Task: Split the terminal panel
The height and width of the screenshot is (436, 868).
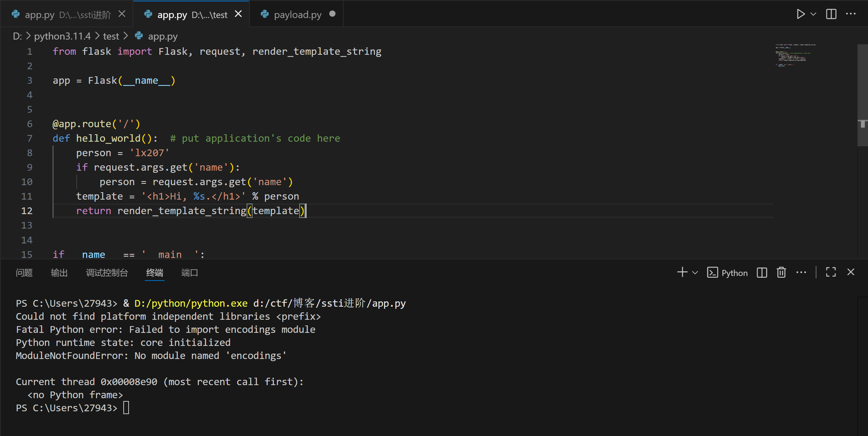Action: coord(762,272)
